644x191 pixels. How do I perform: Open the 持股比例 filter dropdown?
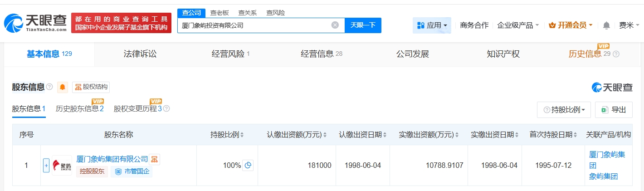coord(564,110)
